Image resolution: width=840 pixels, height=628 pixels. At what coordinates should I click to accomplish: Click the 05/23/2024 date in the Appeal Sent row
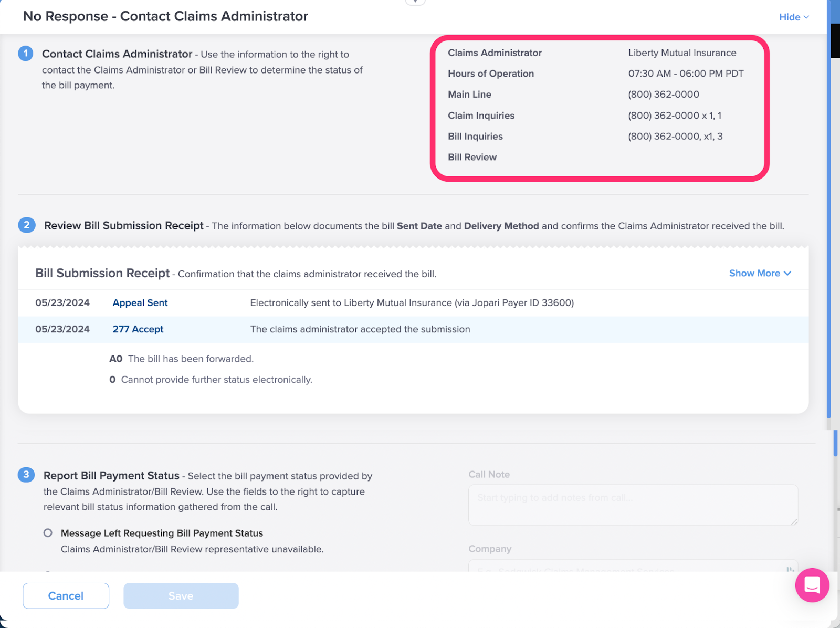click(62, 303)
